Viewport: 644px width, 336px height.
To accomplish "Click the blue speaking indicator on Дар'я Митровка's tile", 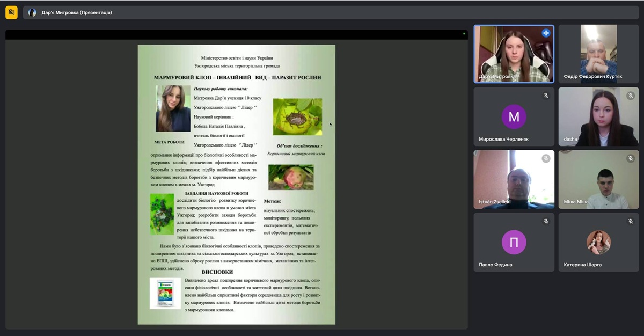I will tap(546, 33).
